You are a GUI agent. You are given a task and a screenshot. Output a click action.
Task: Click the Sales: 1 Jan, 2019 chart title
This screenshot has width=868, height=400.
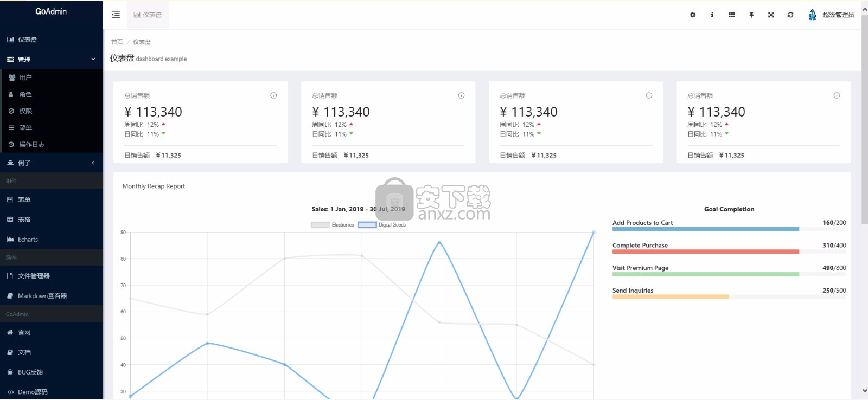click(x=358, y=209)
